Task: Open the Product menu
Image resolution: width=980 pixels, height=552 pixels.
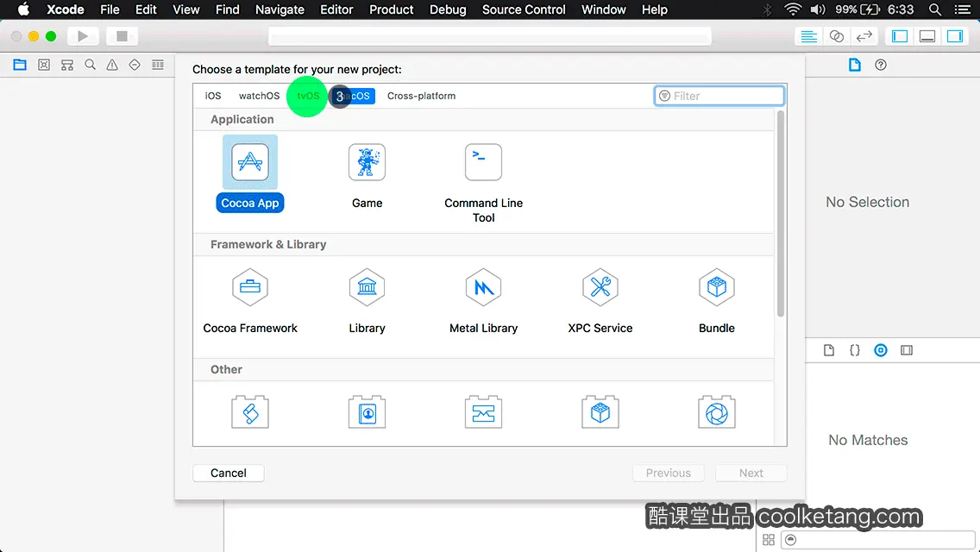Action: click(392, 9)
